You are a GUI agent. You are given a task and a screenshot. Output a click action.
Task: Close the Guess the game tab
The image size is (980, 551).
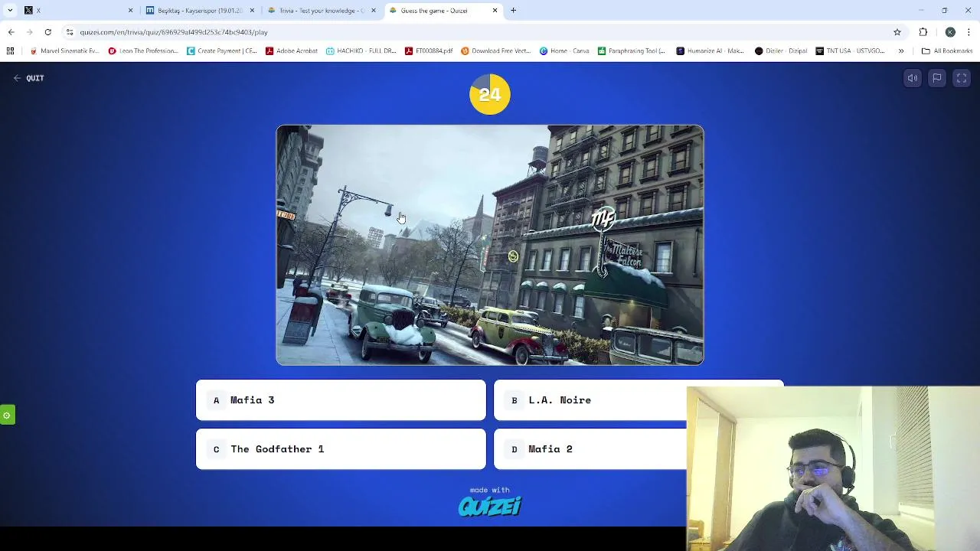[495, 11]
